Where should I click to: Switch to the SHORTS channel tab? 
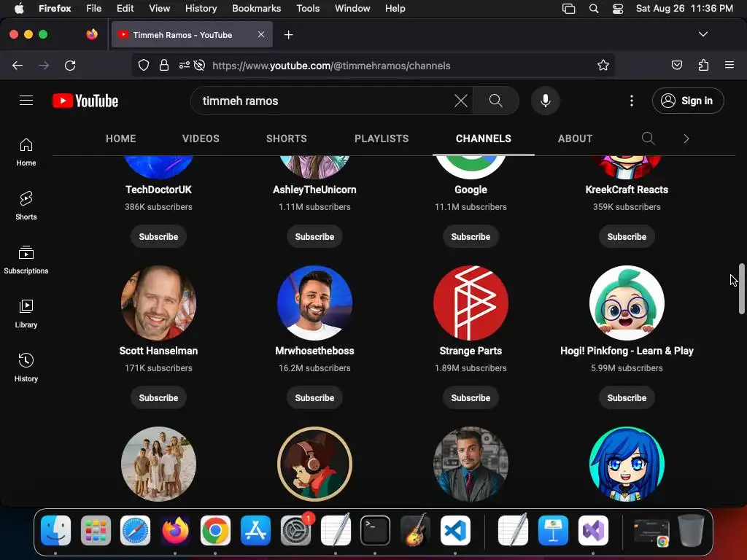tap(286, 139)
